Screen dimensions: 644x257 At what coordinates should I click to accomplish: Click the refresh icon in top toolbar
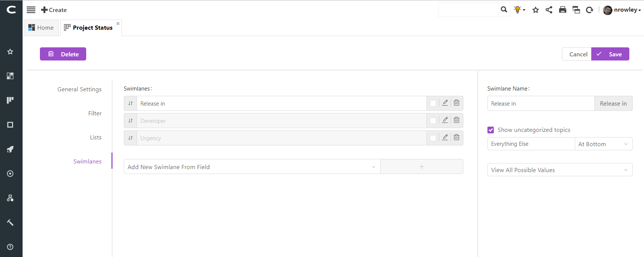(590, 10)
